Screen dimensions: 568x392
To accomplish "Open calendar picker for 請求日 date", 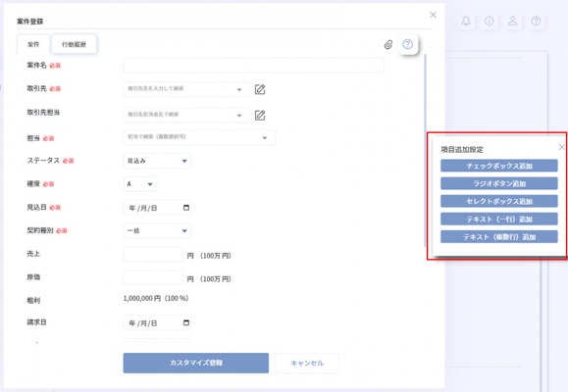I will click(186, 322).
